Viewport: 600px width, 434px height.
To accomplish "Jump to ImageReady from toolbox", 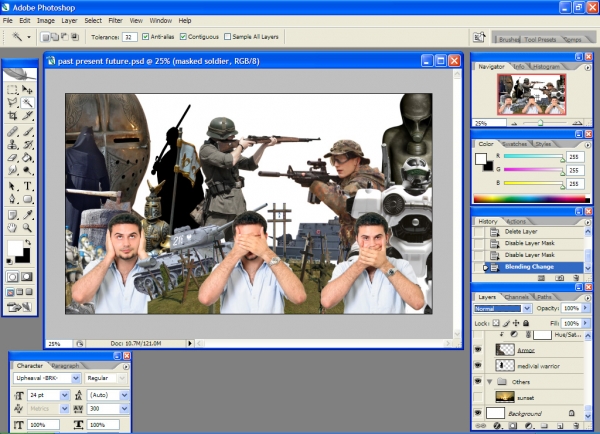I will coord(20,307).
